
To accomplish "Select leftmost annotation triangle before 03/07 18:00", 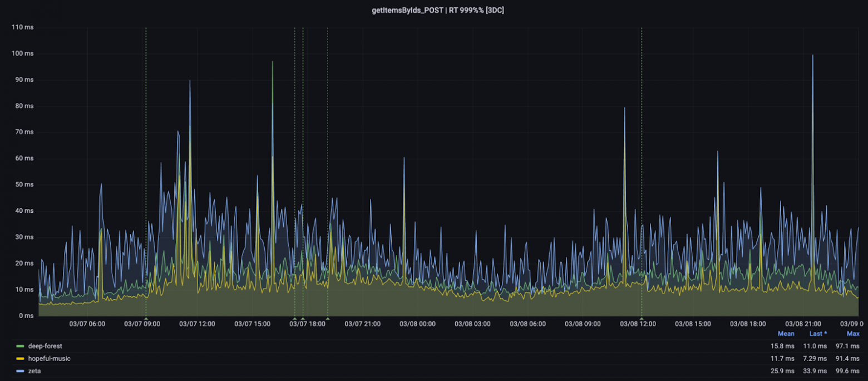I will coord(295,319).
